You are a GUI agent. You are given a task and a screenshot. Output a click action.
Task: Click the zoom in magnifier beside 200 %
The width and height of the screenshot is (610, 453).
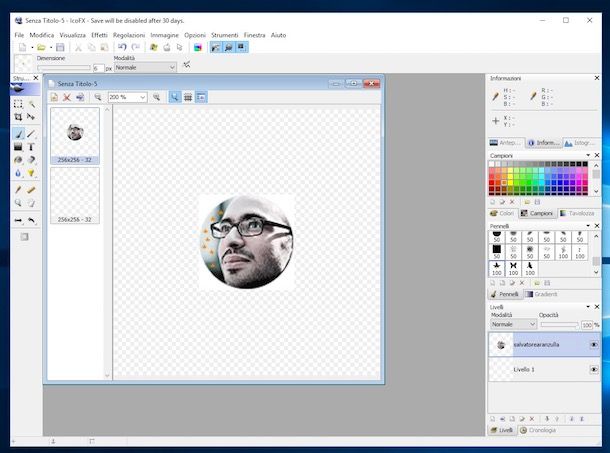157,97
